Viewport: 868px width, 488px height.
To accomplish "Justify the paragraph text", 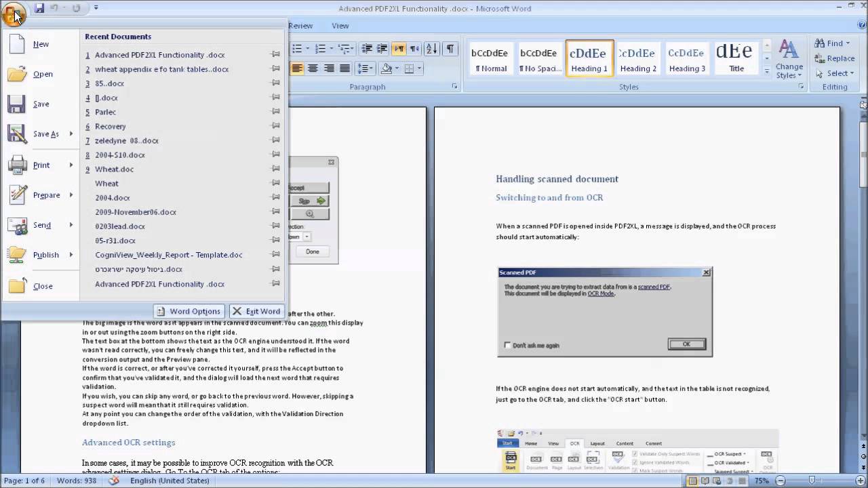I will (x=344, y=68).
